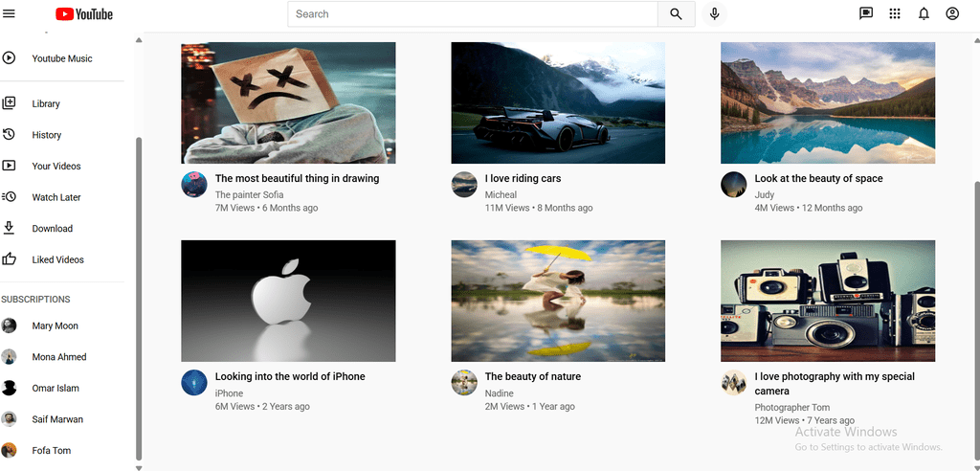Click Nadine's channel avatar
This screenshot has height=471, width=980.
(x=464, y=382)
